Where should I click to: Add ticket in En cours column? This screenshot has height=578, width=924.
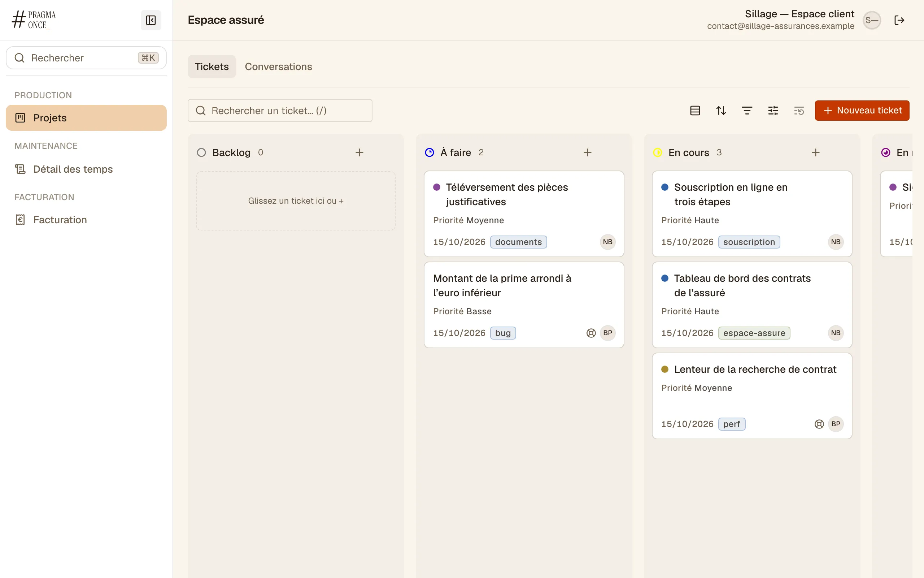(x=816, y=152)
